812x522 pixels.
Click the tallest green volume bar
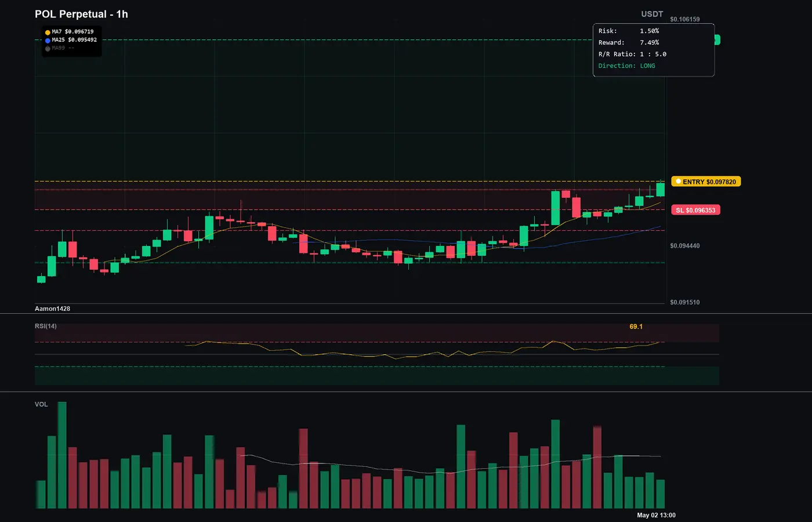point(62,455)
